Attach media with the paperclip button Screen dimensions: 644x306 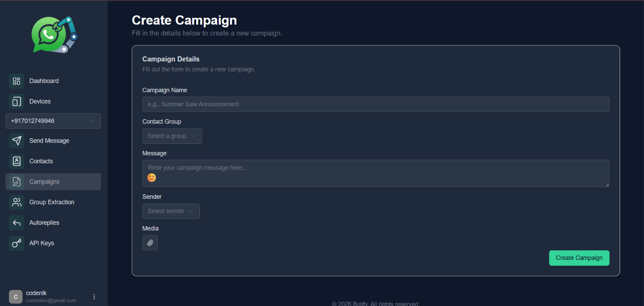tap(150, 243)
